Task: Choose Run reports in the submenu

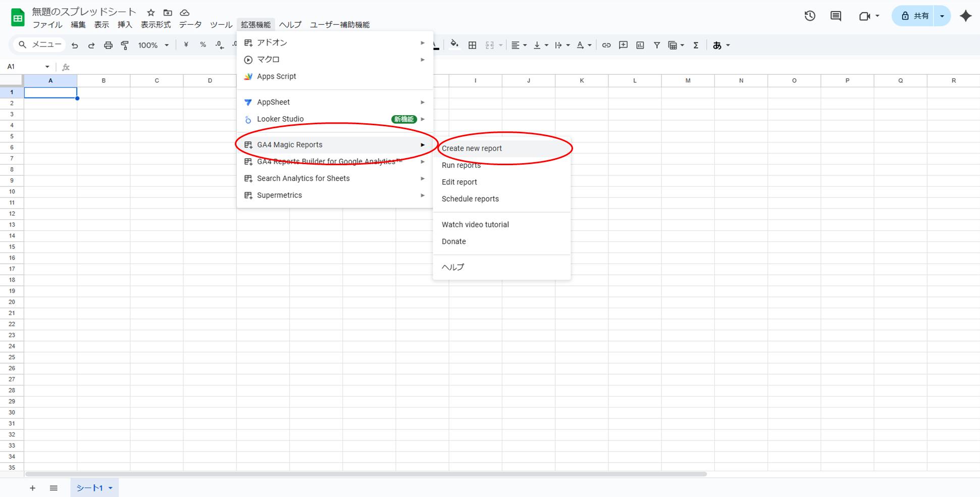Action: point(502,165)
